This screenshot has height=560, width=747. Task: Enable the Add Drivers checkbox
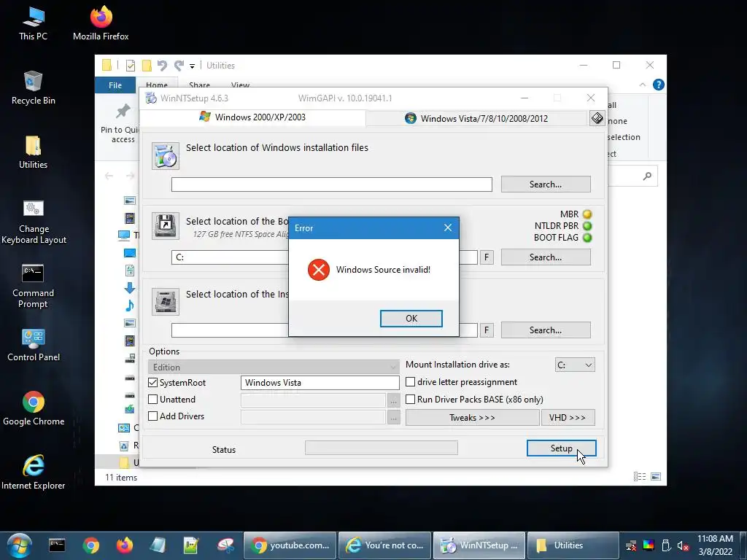pyautogui.click(x=153, y=416)
